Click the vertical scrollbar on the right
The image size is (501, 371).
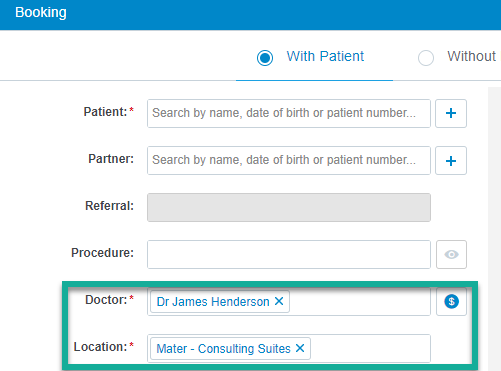[494, 229]
